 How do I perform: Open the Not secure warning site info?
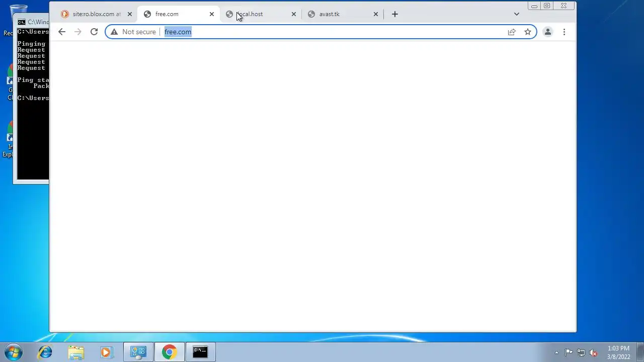[x=114, y=32]
